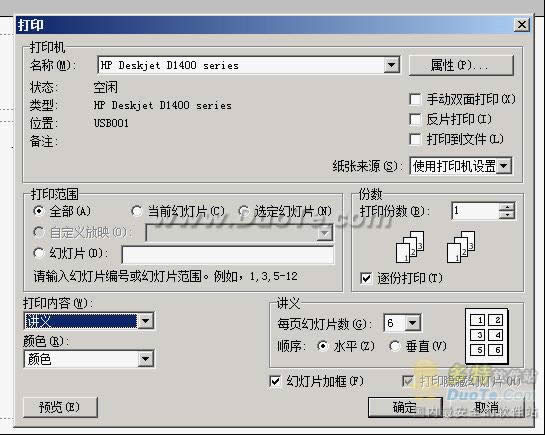
Task: Decrease print copies with down arrow
Action: pyautogui.click(x=507, y=215)
